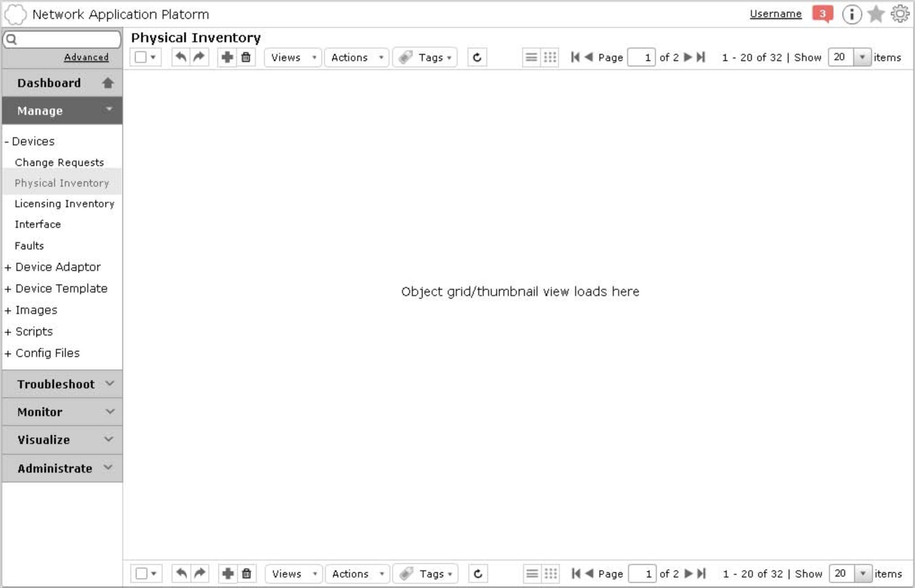Go to first page in top pager
This screenshot has height=588, width=915.
pyautogui.click(x=575, y=57)
